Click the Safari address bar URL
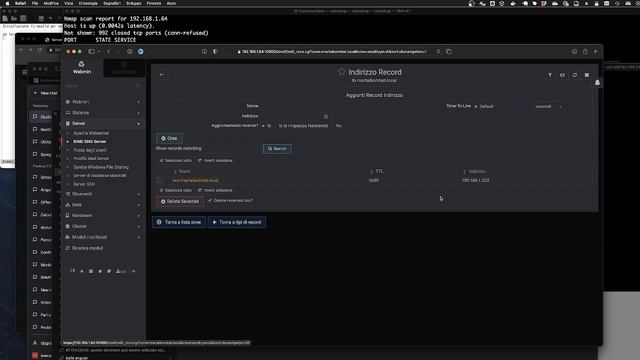The height and width of the screenshot is (360, 640). [333, 51]
